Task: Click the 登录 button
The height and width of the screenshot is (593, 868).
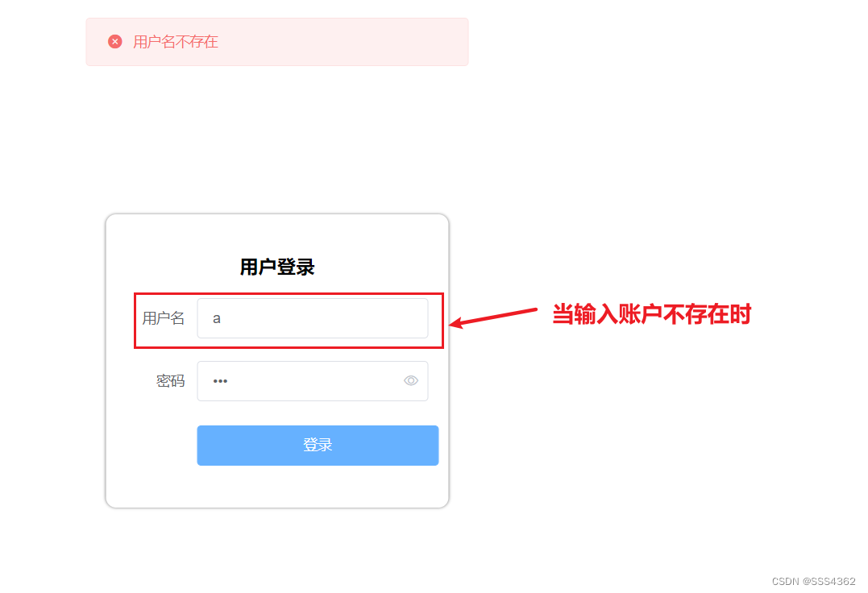Action: pyautogui.click(x=318, y=446)
